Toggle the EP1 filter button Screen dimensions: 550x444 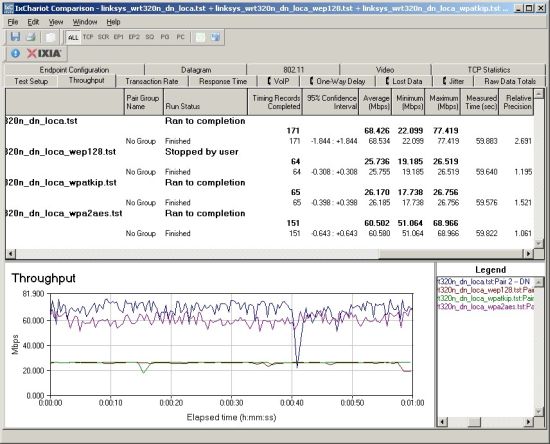point(119,37)
